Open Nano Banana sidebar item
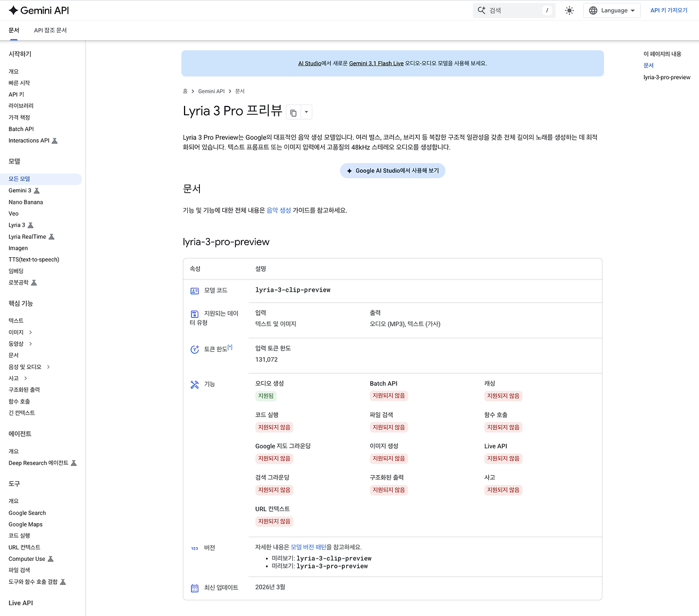 pyautogui.click(x=26, y=202)
